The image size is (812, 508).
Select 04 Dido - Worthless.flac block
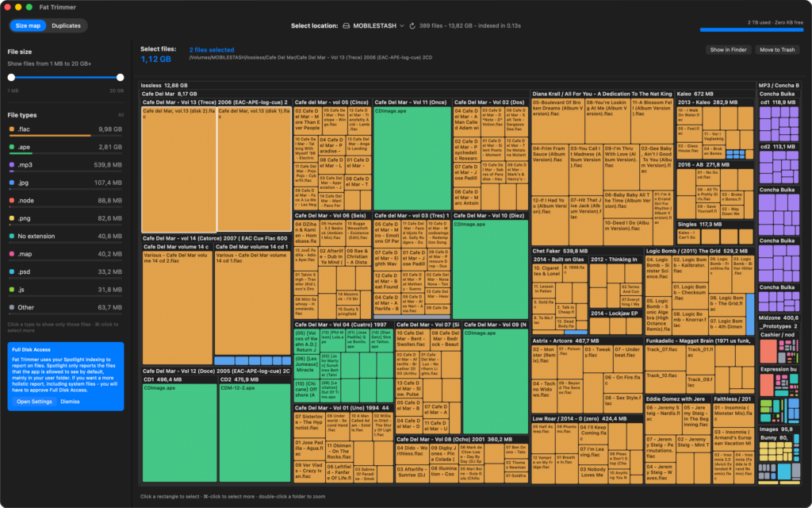click(x=412, y=454)
